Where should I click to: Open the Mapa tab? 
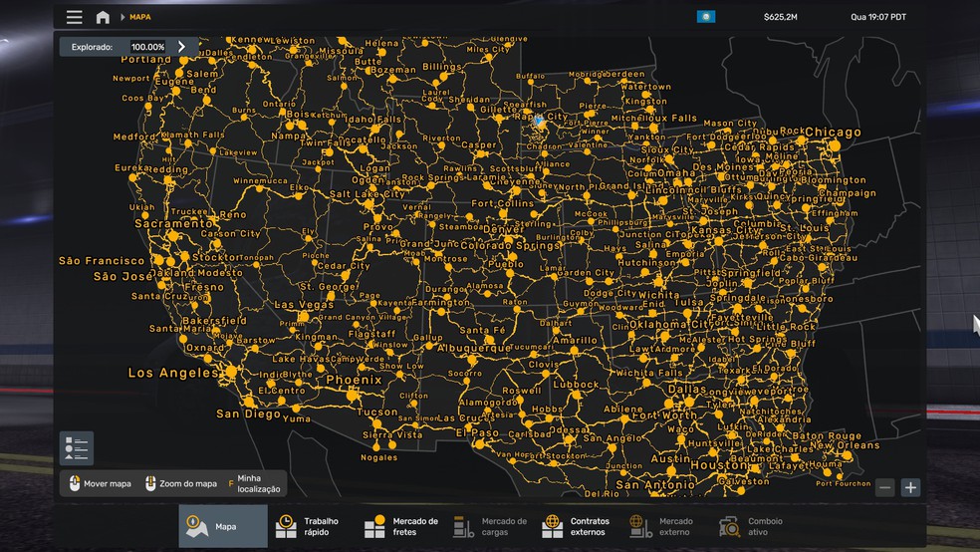point(223,526)
